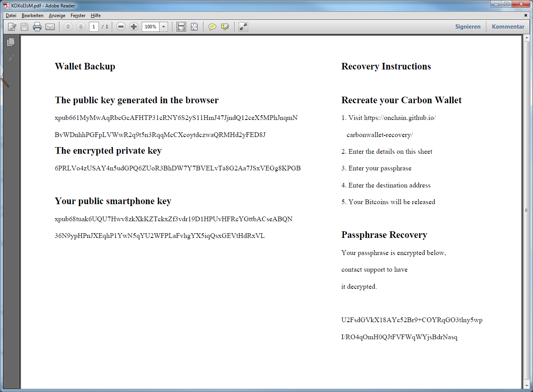This screenshot has height=392, width=533.
Task: Click the vertical scrollbar up arrow
Action: pos(526,38)
